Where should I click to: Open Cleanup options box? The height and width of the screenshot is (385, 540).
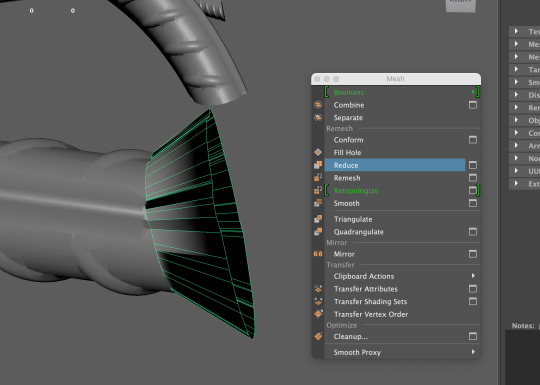pyautogui.click(x=473, y=336)
